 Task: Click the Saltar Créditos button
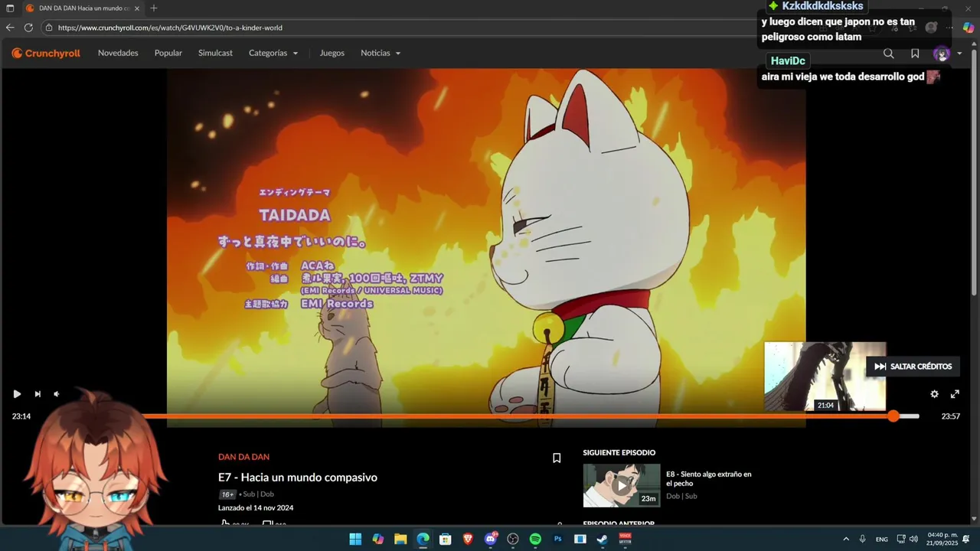tap(913, 367)
